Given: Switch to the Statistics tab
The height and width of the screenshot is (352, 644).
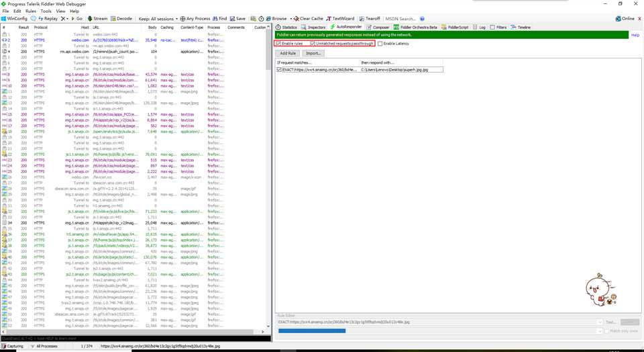Looking at the screenshot, I should (286, 27).
